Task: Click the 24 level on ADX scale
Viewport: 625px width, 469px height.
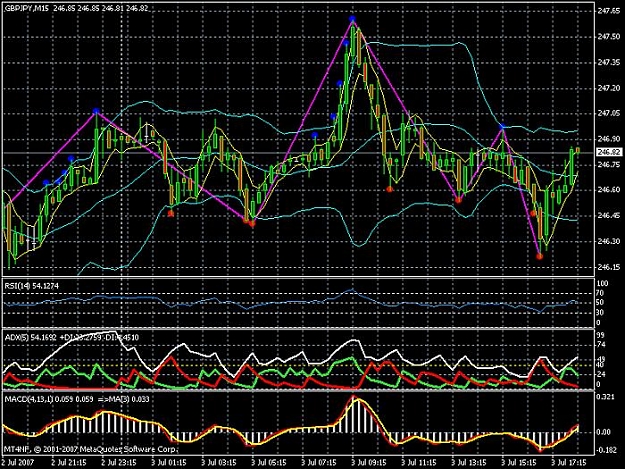Action: click(601, 375)
